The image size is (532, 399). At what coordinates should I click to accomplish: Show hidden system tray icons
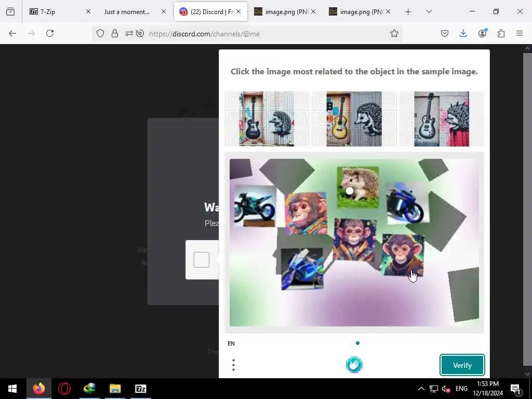[x=421, y=389]
